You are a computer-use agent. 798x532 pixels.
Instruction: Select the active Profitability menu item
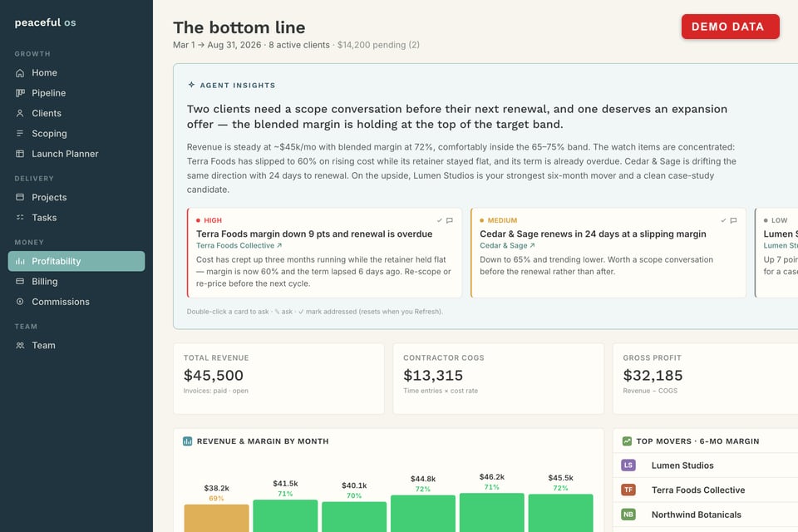[x=76, y=261]
